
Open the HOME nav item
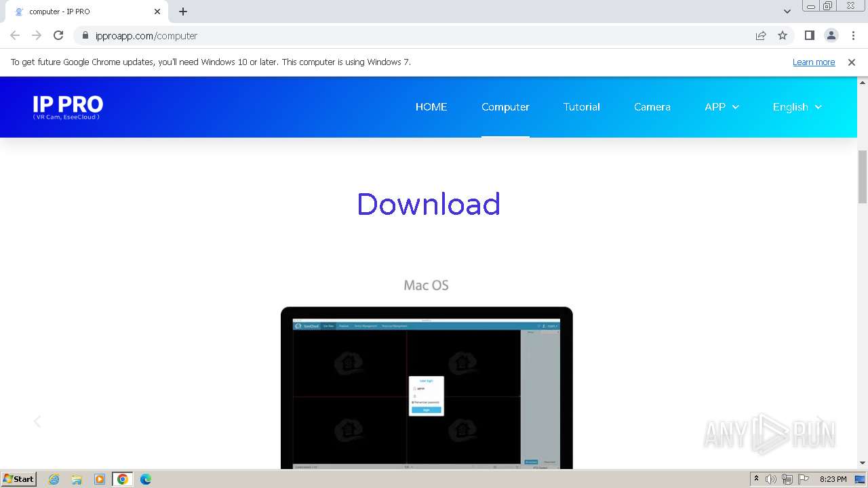pos(431,106)
